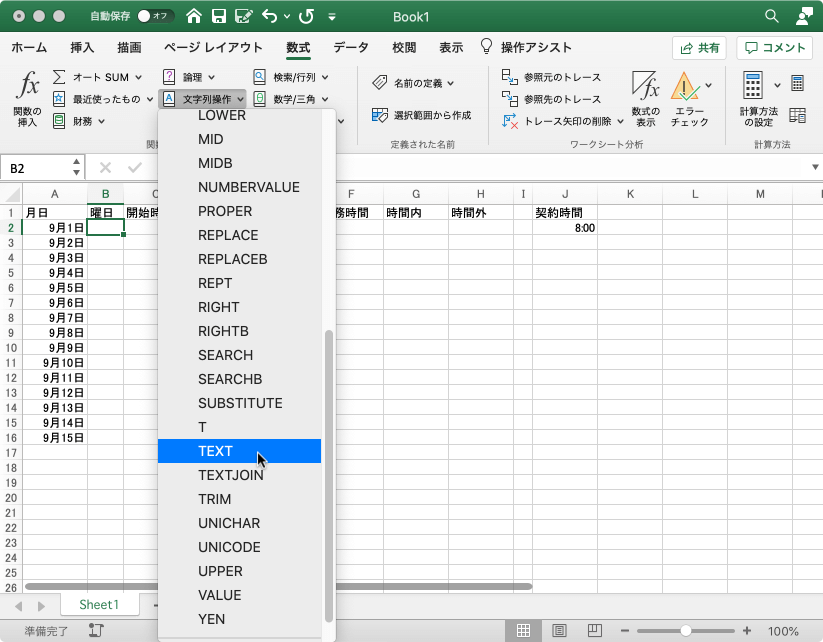Select TEXT function in list
The width and height of the screenshot is (823, 642).
(239, 451)
